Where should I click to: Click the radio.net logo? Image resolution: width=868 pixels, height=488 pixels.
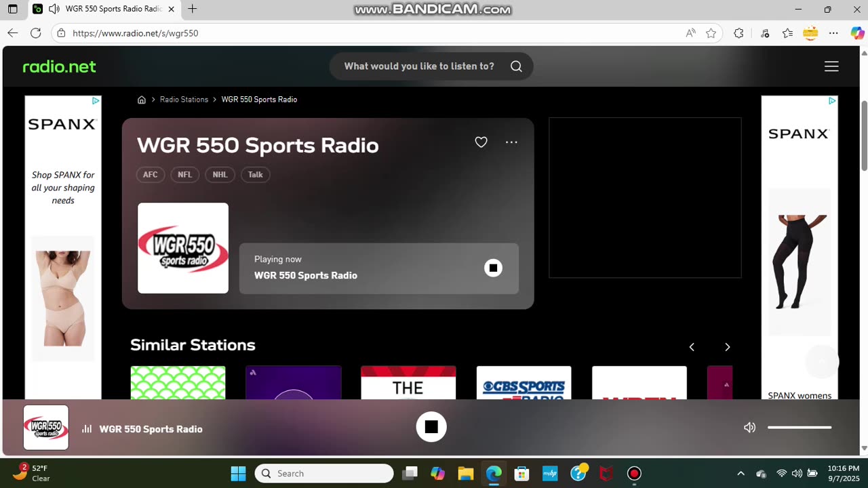click(x=60, y=66)
